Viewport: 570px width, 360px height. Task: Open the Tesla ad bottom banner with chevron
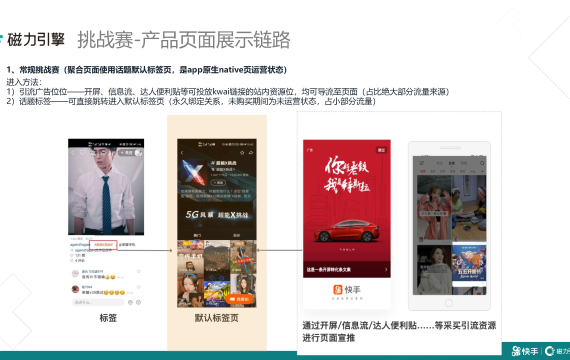(x=347, y=269)
